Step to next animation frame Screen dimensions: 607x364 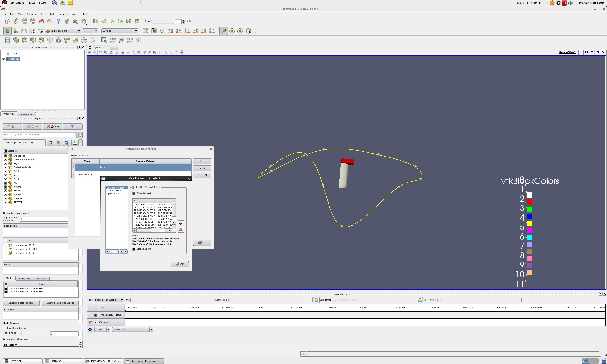pos(120,22)
